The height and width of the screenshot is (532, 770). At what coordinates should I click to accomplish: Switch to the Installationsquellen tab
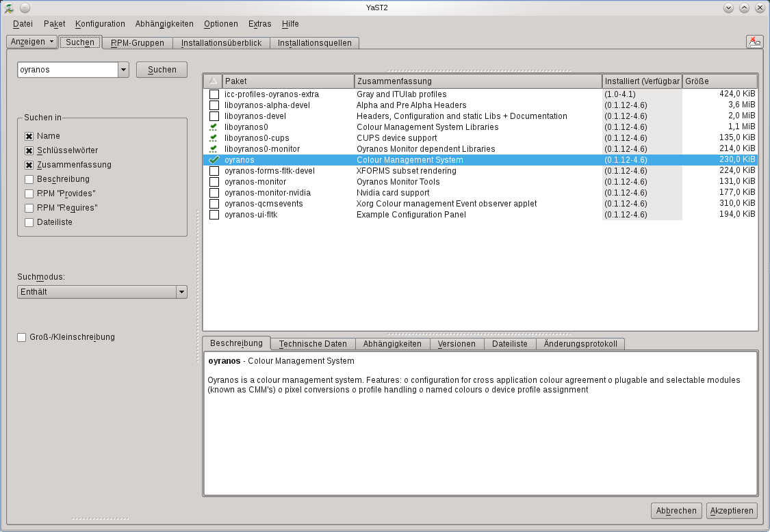315,43
